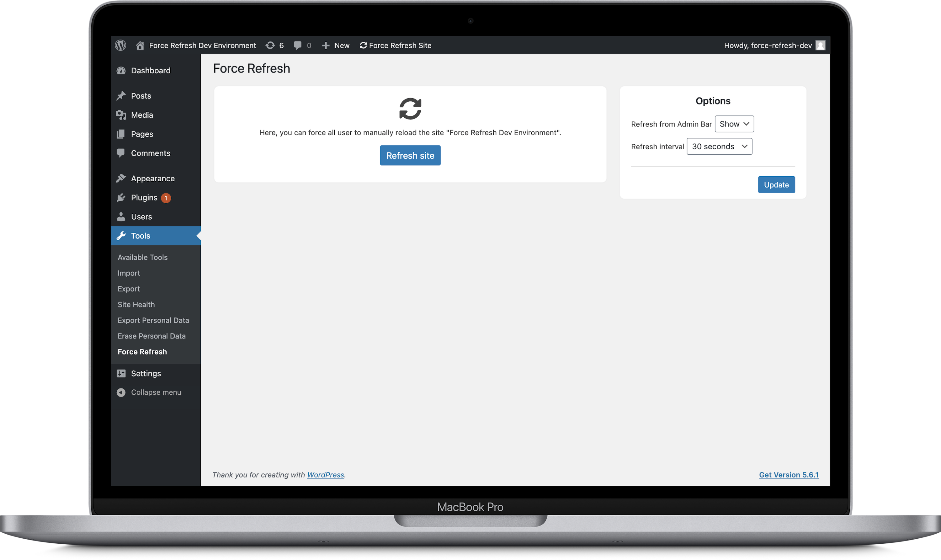
Task: Open the comments bubble in admin bar
Action: pos(298,45)
